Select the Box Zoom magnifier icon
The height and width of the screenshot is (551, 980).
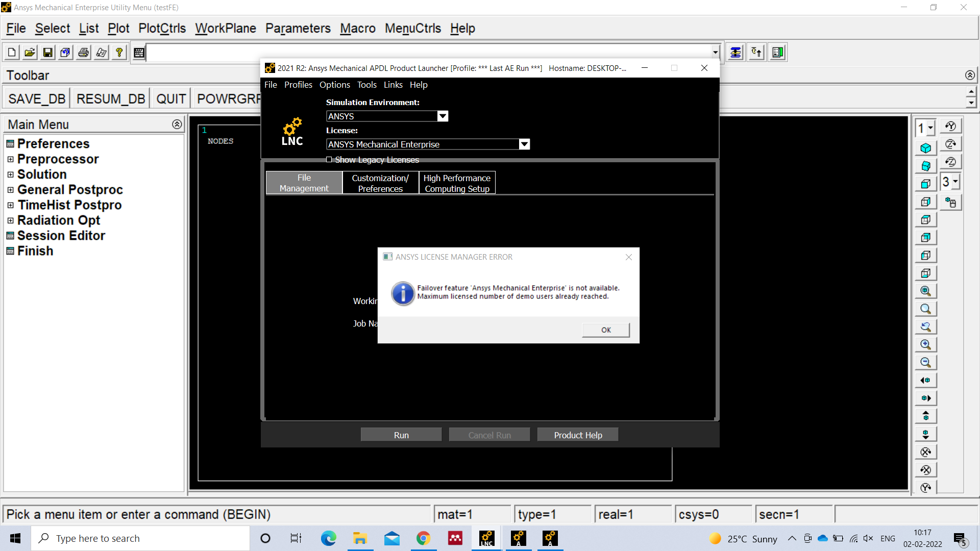pyautogui.click(x=925, y=309)
